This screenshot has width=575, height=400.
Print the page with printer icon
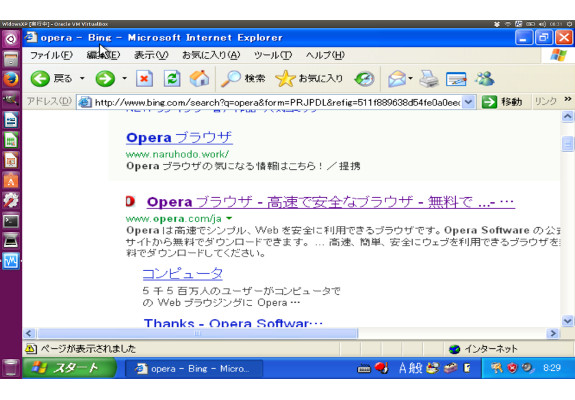pos(429,78)
